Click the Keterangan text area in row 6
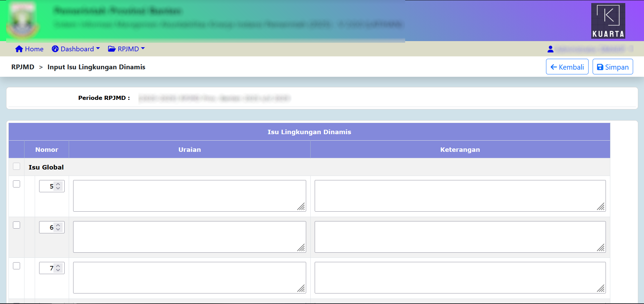Image resolution: width=644 pixels, height=304 pixels. (x=460, y=237)
